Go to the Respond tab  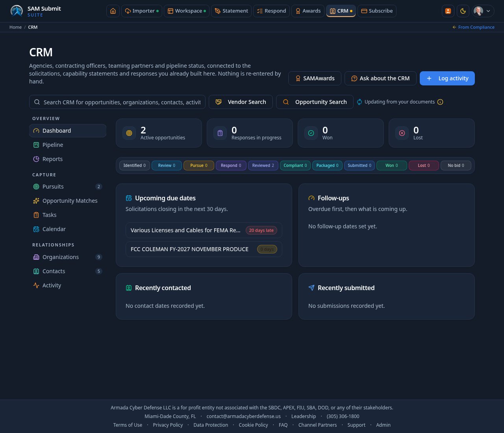click(271, 11)
